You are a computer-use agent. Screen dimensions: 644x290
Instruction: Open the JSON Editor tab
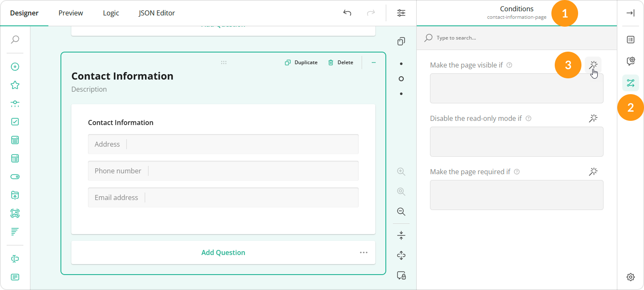pos(156,13)
